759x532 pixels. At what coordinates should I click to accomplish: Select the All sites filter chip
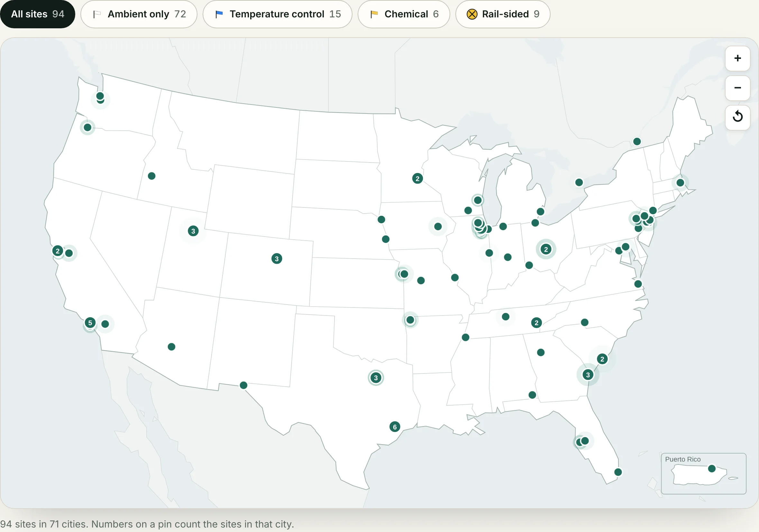[37, 14]
